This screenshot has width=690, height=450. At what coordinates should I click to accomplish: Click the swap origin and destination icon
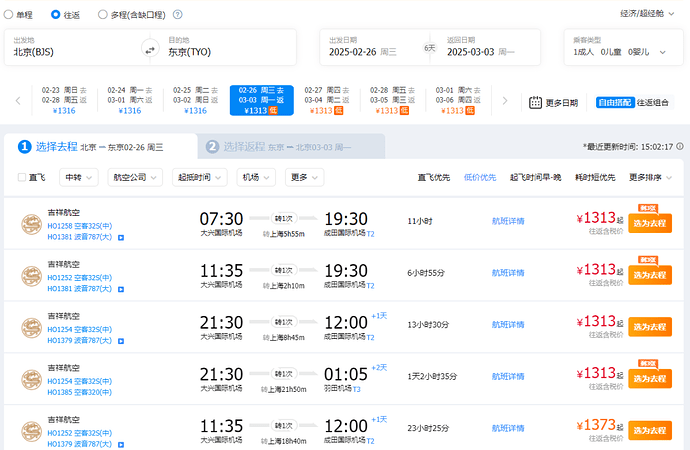click(151, 50)
